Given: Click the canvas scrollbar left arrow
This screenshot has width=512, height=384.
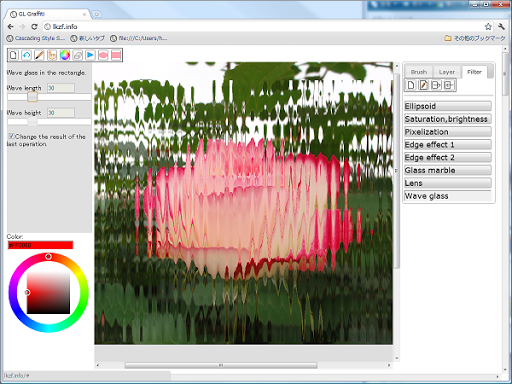Looking at the screenshot, I should point(98,365).
